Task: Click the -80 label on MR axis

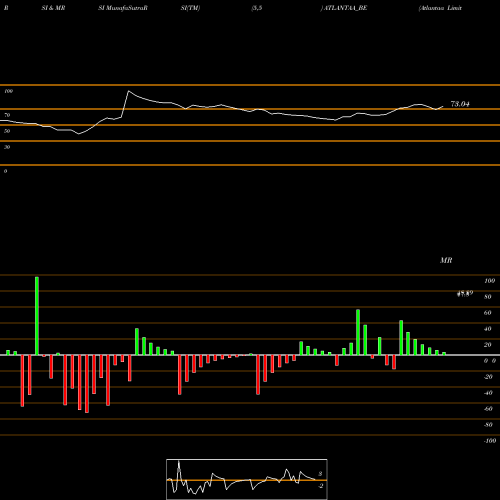Action: (488, 425)
